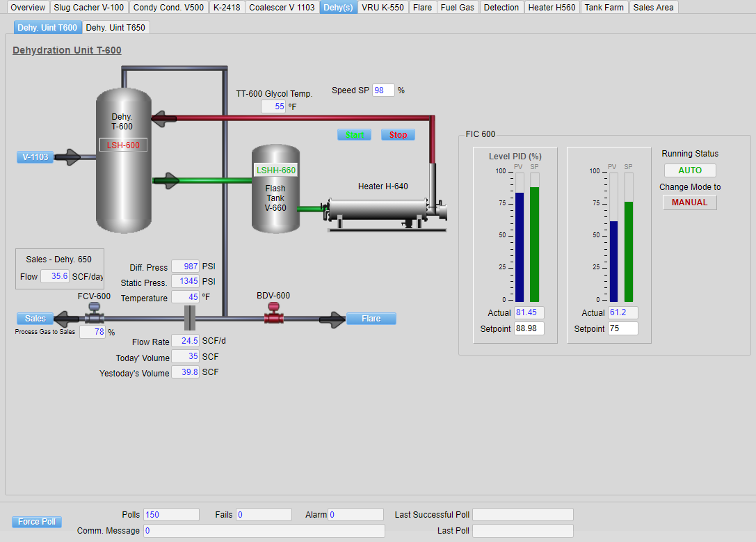Click the LSHH-660 alarm indicator
This screenshot has height=542, width=756.
[276, 170]
